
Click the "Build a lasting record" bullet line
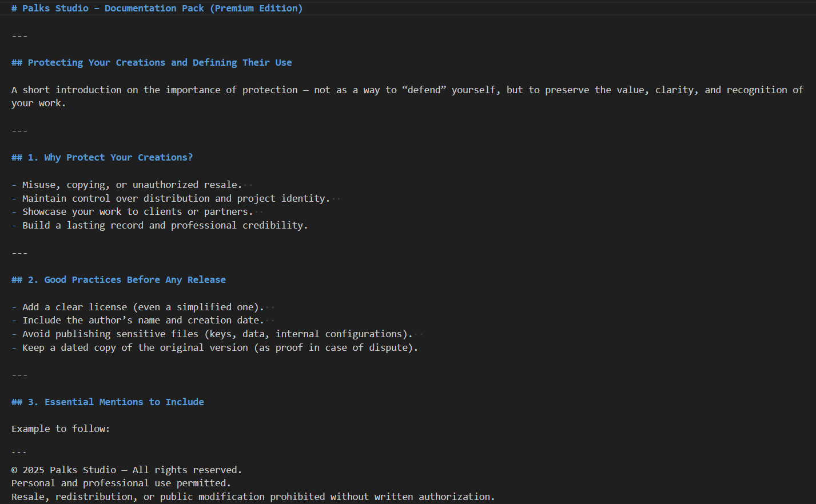165,226
